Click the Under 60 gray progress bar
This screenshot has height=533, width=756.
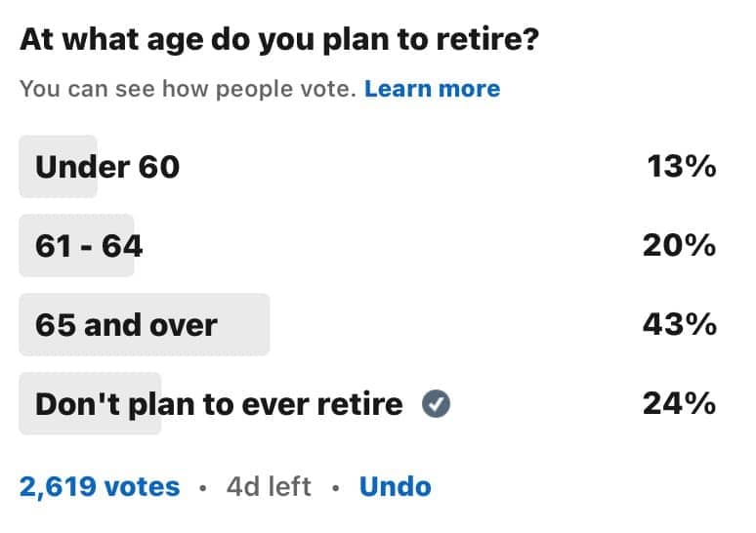click(x=58, y=167)
